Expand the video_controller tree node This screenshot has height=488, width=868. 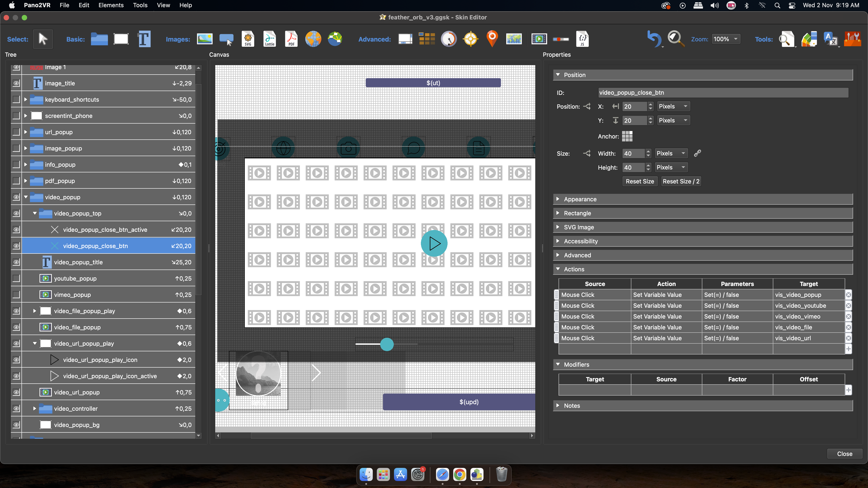35,408
